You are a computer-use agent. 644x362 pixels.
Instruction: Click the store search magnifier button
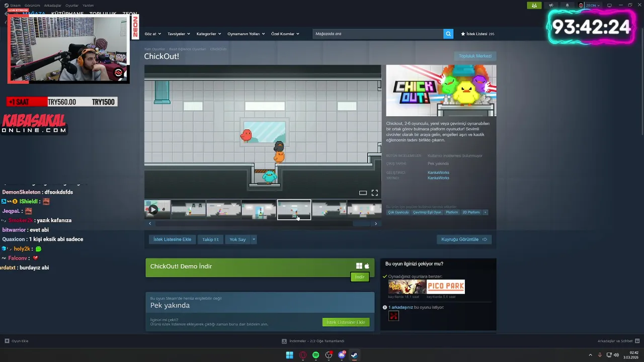[x=448, y=34]
